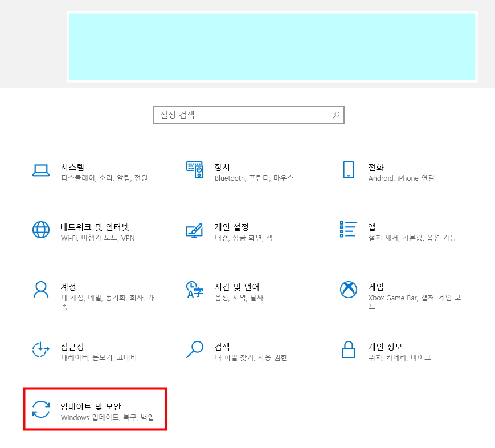
Task: Click the text 'Xbox Game Bar, 캡처, 게임 모드'
Action: coord(415,302)
